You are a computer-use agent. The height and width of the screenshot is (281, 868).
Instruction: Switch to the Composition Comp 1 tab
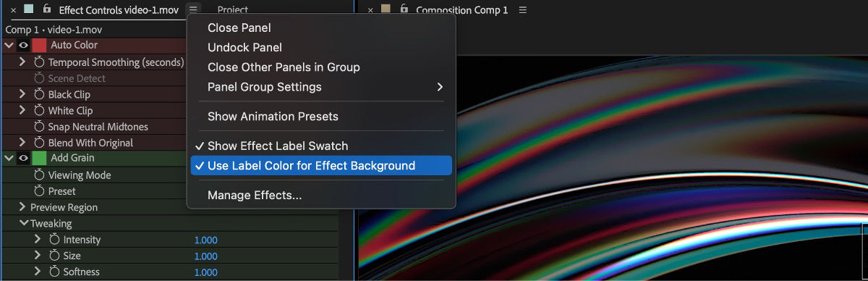[x=462, y=10]
